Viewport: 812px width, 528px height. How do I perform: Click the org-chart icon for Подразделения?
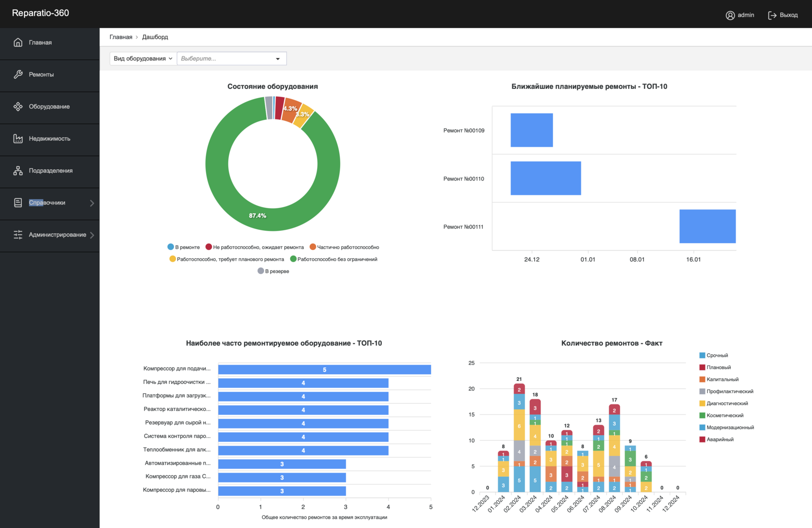tap(18, 171)
